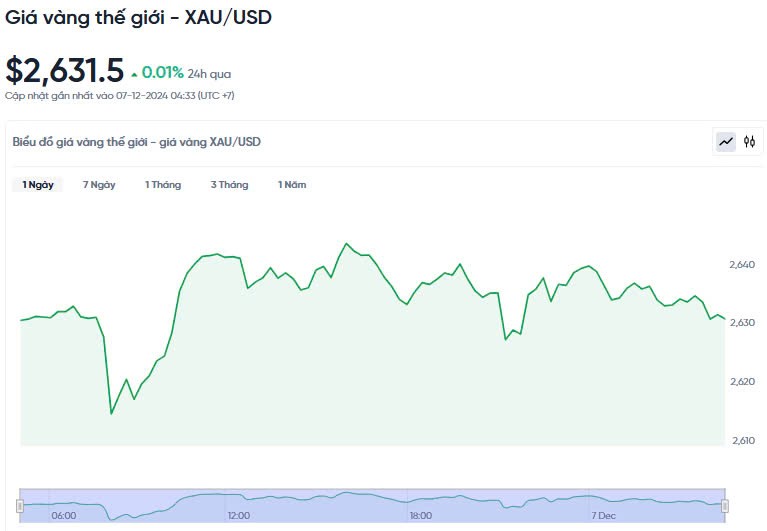Click the 18:00 mark on navigator timeline
Image resolution: width=767 pixels, height=531 pixels.
point(420,516)
